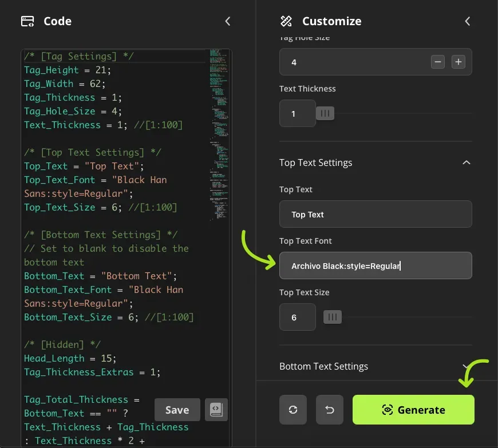
Task: Expand the Bottom Text Settings section
Action: pyautogui.click(x=466, y=366)
